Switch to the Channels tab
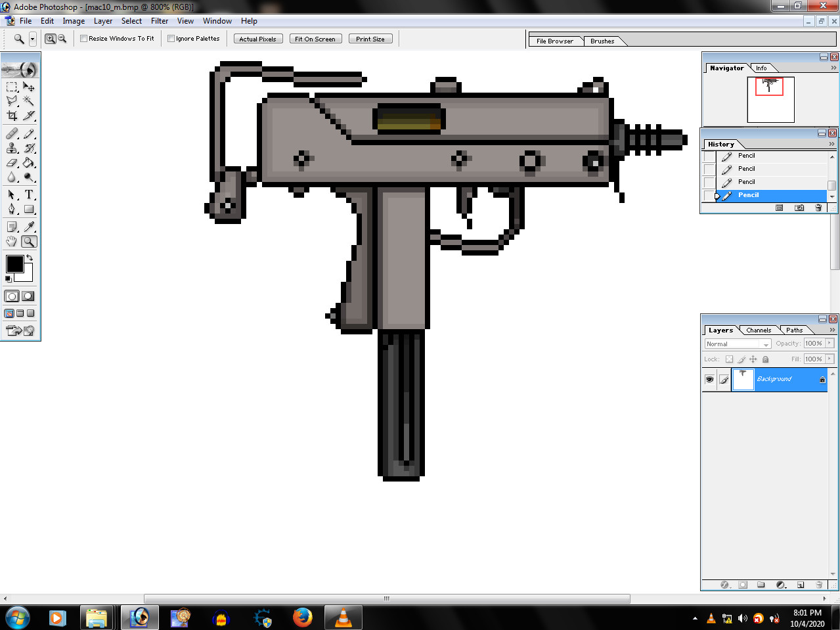840x630 pixels. tap(759, 330)
